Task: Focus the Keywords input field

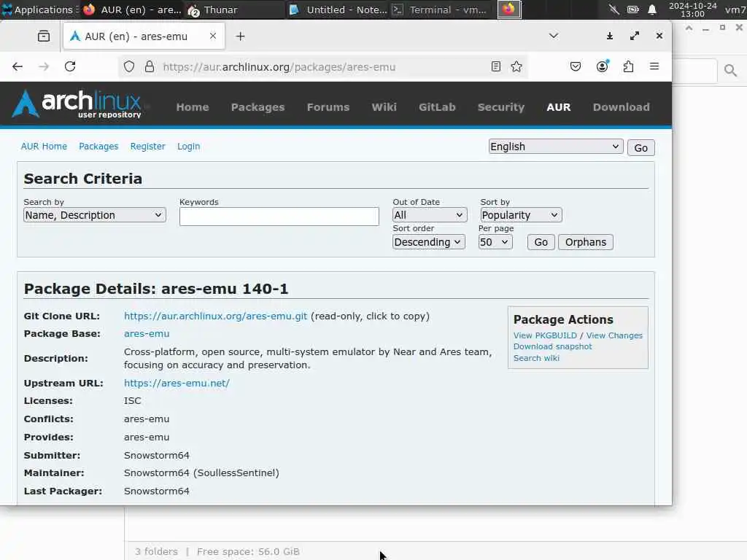Action: 279,216
